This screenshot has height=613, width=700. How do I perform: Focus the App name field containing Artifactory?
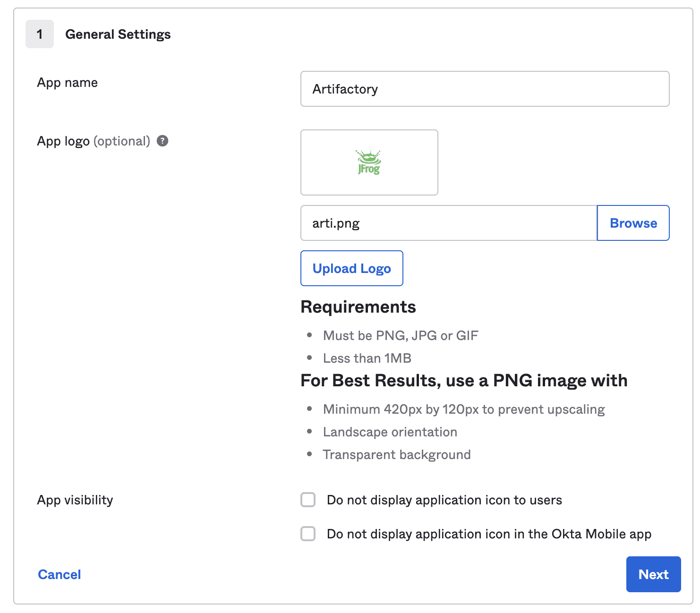click(485, 89)
